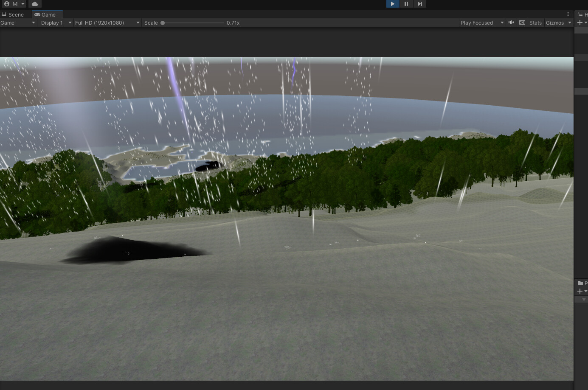Open the Game view options kebab menu

click(568, 14)
